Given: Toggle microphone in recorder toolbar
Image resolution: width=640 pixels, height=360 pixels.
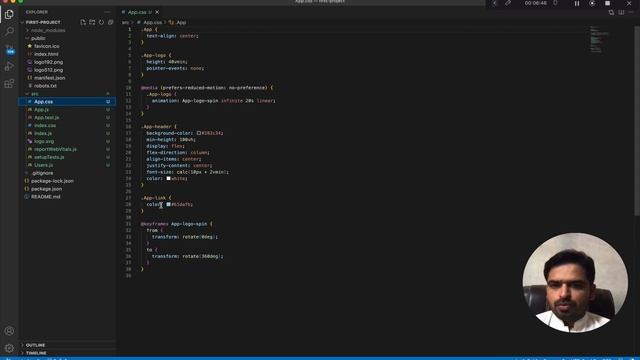Looking at the screenshot, I should (555, 3).
